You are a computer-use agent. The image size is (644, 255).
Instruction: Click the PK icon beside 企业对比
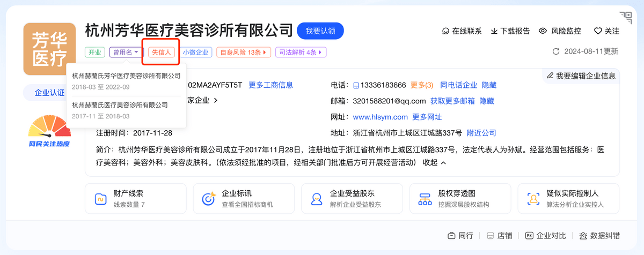point(529,236)
